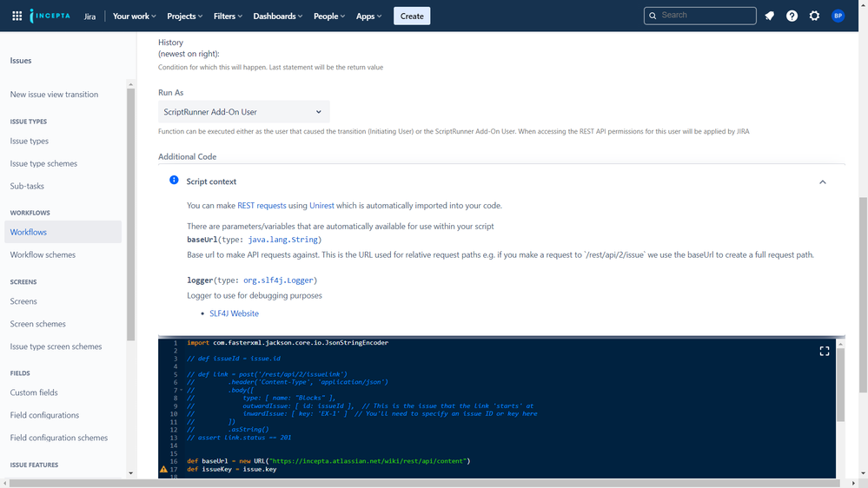Viewport: 868px width, 488px height.
Task: Click the fullscreen icon in code editor
Action: 825,351
